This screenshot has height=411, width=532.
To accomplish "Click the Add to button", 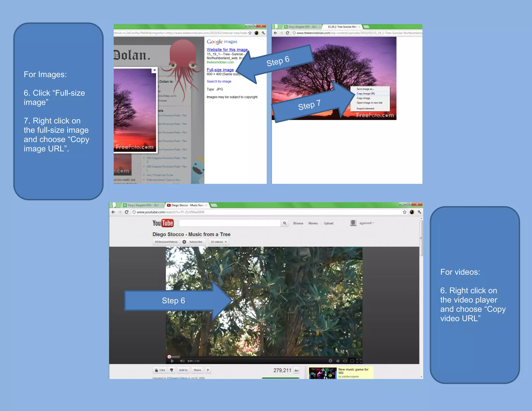I will (x=183, y=370).
